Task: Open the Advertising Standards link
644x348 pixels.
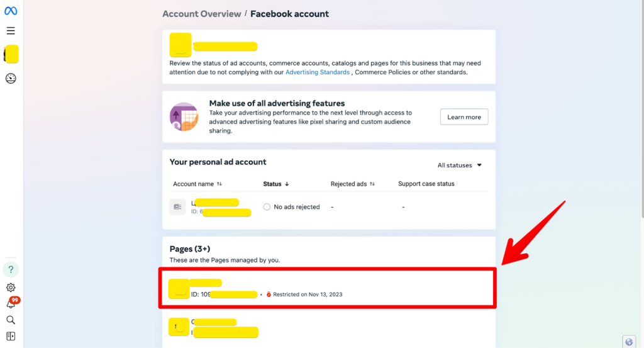Action: point(318,72)
